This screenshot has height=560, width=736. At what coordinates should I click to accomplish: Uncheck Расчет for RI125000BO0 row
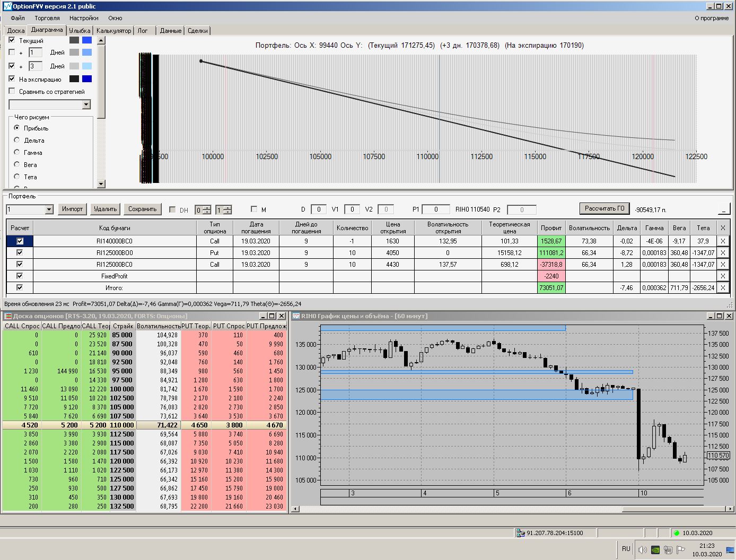coord(20,253)
